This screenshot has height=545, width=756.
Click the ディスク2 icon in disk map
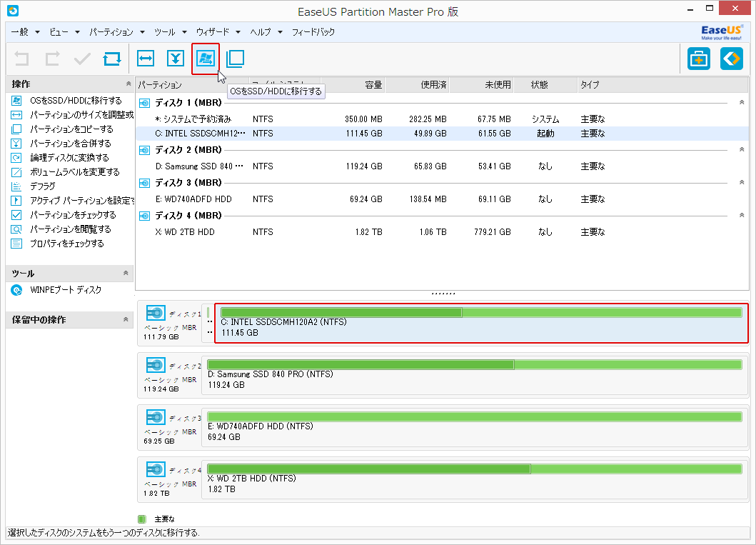pos(156,365)
